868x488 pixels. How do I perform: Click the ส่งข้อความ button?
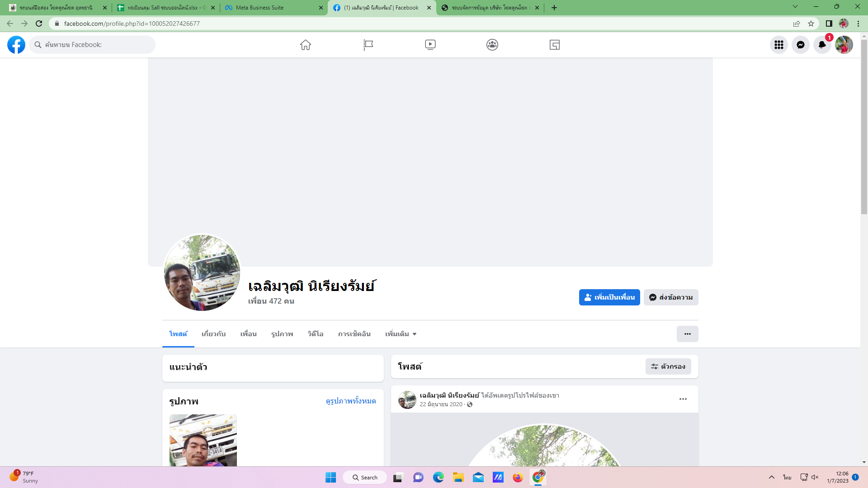pyautogui.click(x=670, y=297)
